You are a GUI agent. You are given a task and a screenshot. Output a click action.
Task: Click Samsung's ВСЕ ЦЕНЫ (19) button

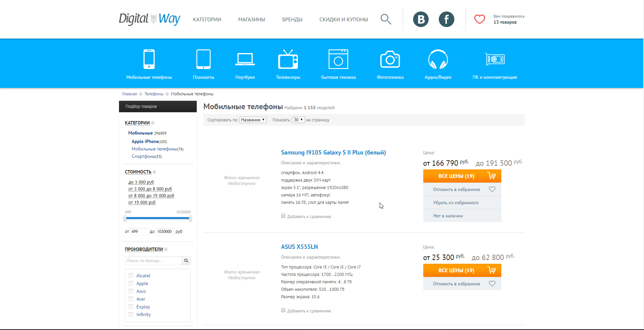coord(462,176)
